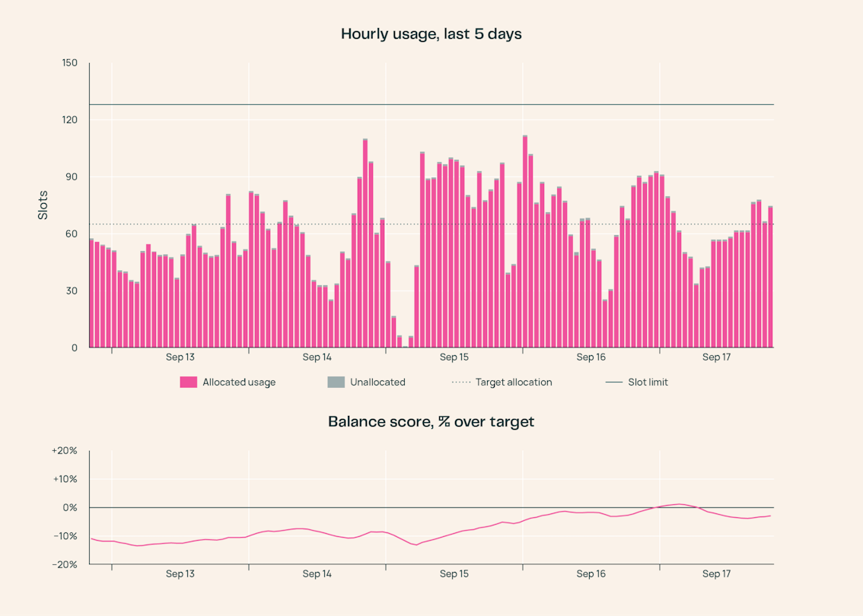Click the grey Unallocated legend swatch
The height and width of the screenshot is (616, 863).
(x=336, y=383)
